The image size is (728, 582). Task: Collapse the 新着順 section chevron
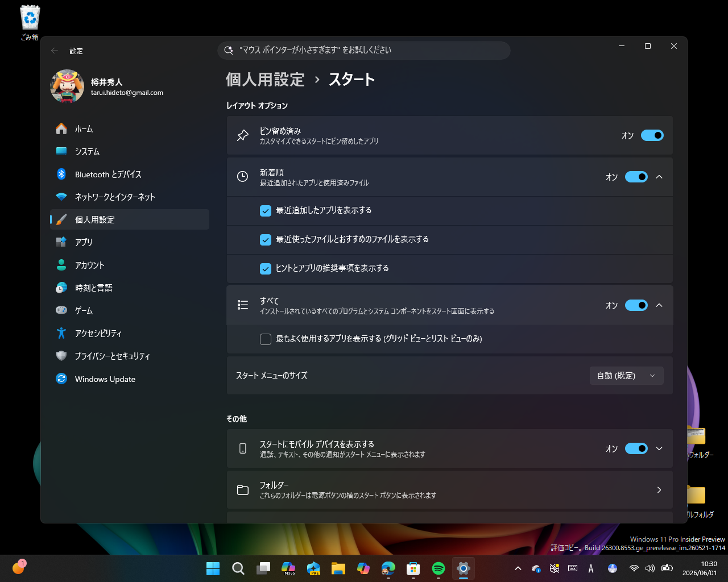click(x=659, y=177)
